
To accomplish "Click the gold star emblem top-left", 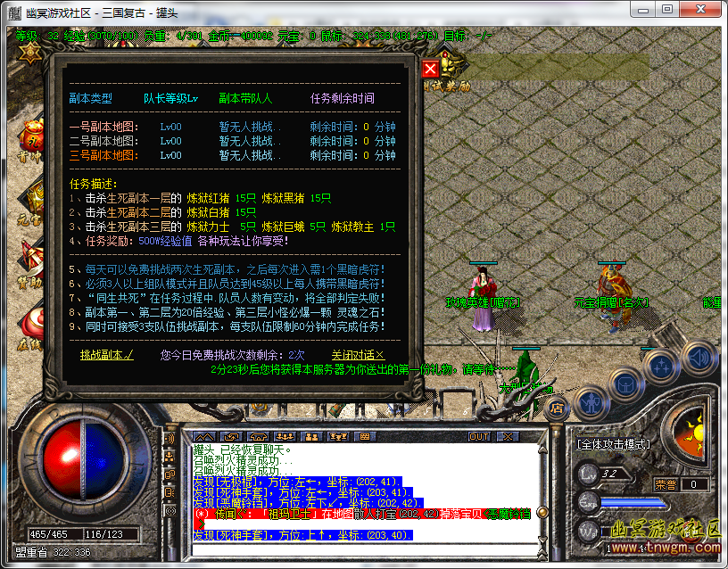I will pyautogui.click(x=29, y=54).
